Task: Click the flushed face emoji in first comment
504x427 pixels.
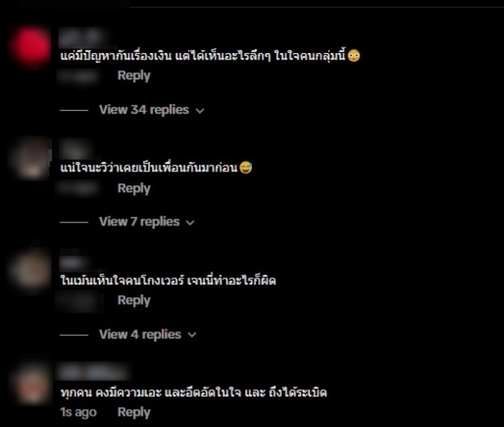Action: (x=354, y=56)
